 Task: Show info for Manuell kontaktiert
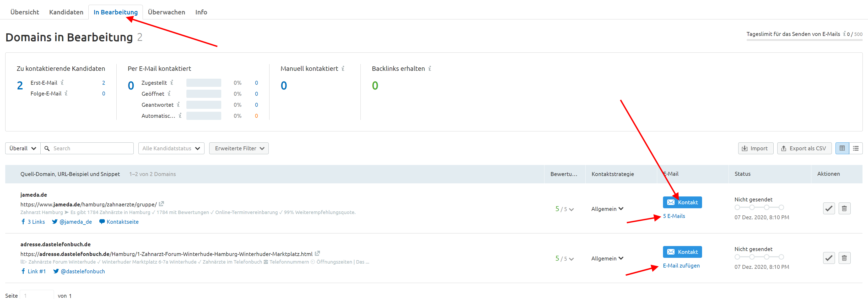coord(343,68)
